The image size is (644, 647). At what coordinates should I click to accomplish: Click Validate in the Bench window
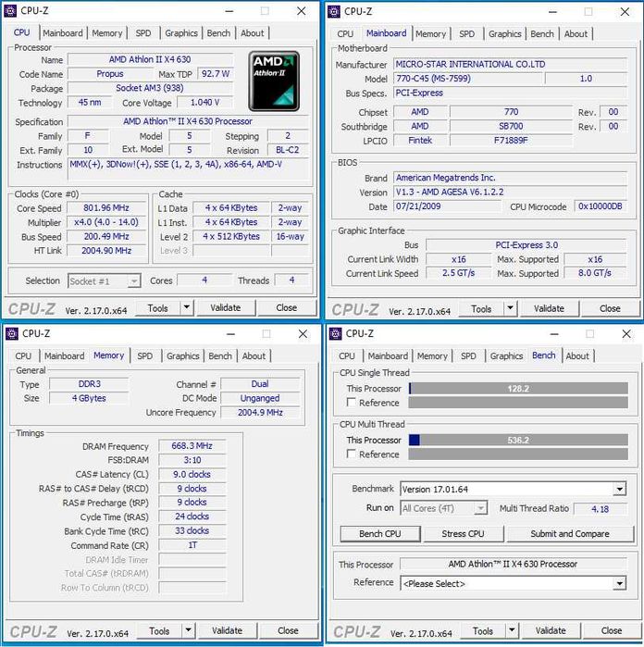pos(551,630)
